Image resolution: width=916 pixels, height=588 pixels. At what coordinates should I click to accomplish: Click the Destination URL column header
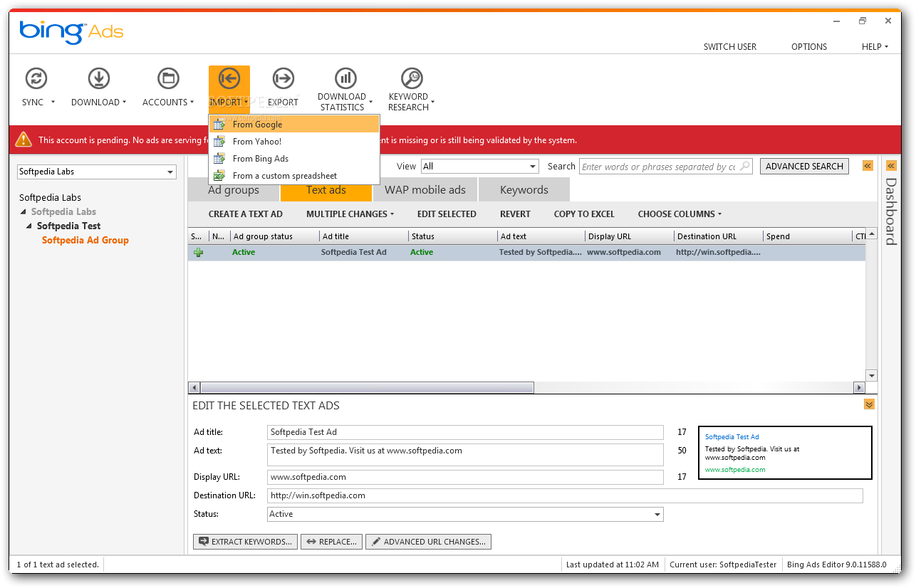click(718, 236)
